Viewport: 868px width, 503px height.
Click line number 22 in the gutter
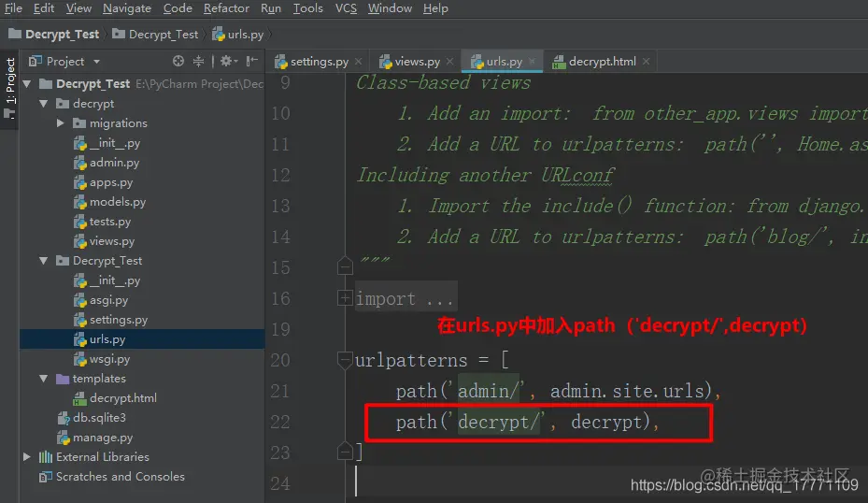pos(280,422)
